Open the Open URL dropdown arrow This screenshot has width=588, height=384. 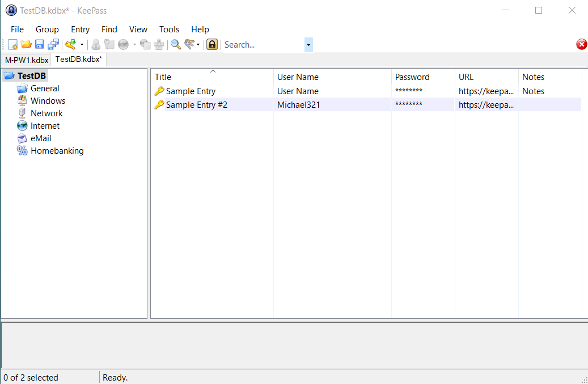click(134, 45)
